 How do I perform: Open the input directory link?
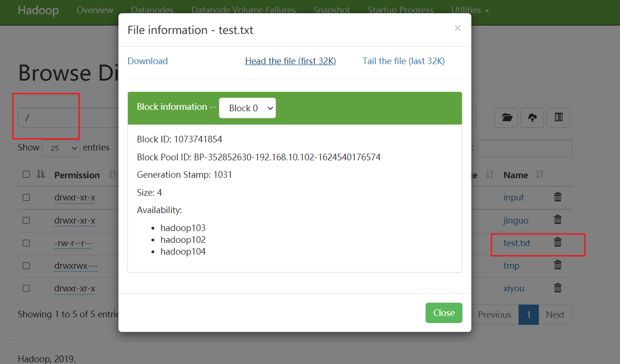(x=514, y=198)
